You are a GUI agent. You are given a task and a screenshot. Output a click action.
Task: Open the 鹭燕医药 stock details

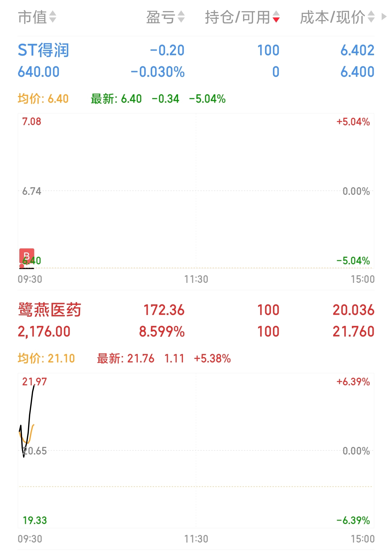pyautogui.click(x=50, y=310)
